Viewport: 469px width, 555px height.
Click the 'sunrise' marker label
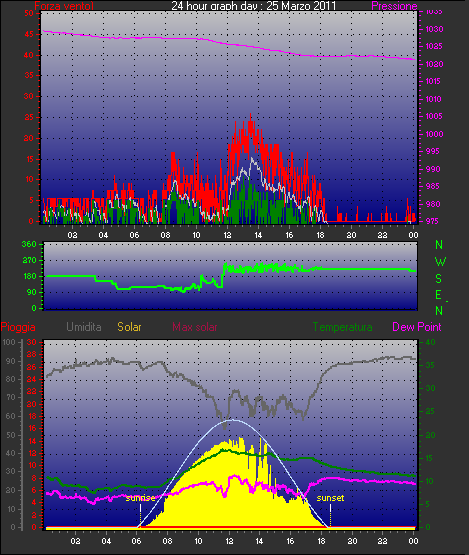[140, 498]
